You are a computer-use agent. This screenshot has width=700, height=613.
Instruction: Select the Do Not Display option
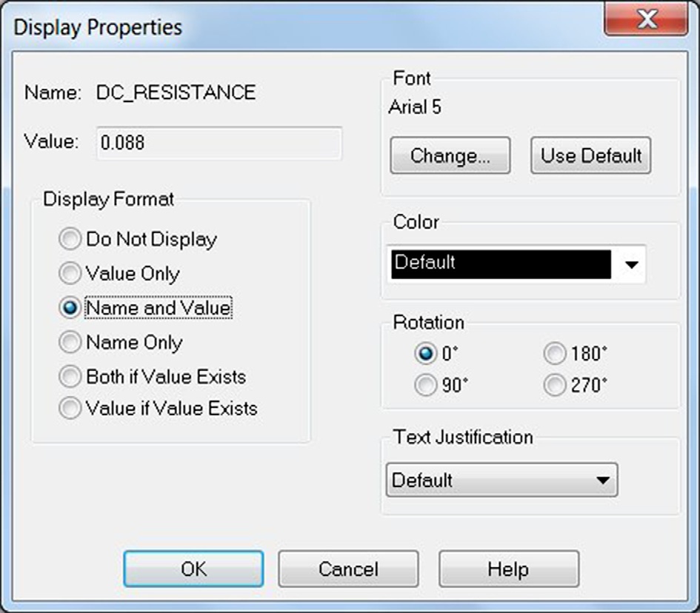pyautogui.click(x=70, y=239)
